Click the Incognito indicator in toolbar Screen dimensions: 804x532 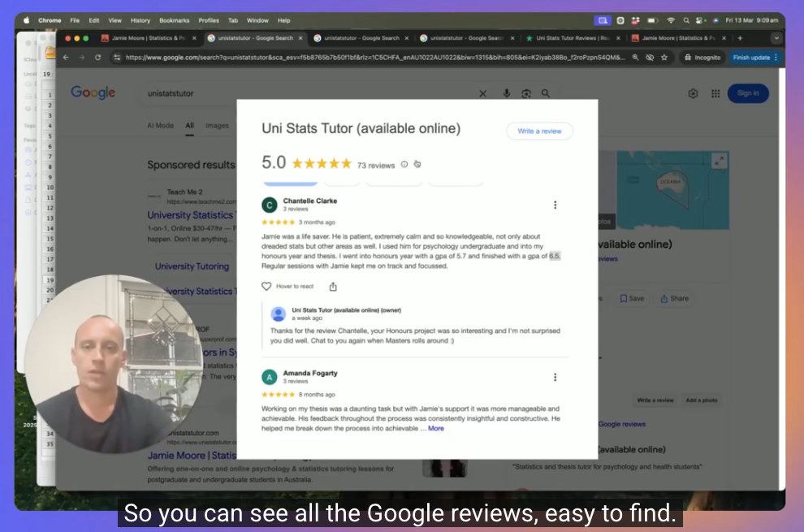click(702, 58)
